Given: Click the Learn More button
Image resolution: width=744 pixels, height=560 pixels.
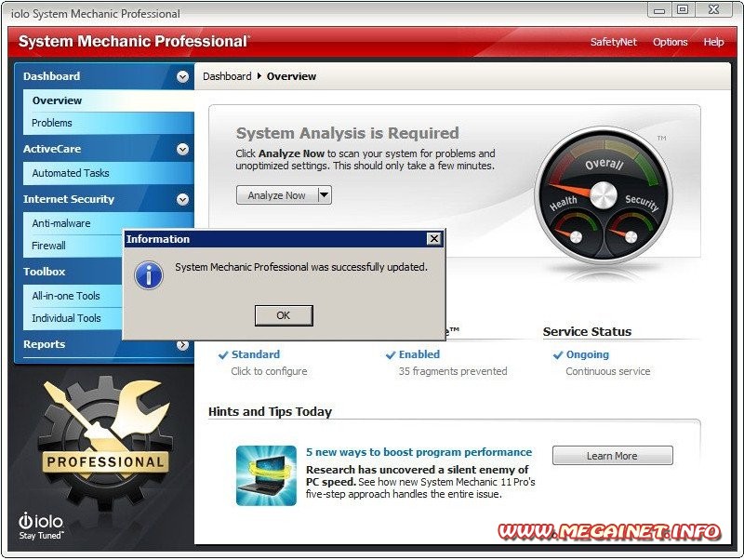Looking at the screenshot, I should click(613, 456).
